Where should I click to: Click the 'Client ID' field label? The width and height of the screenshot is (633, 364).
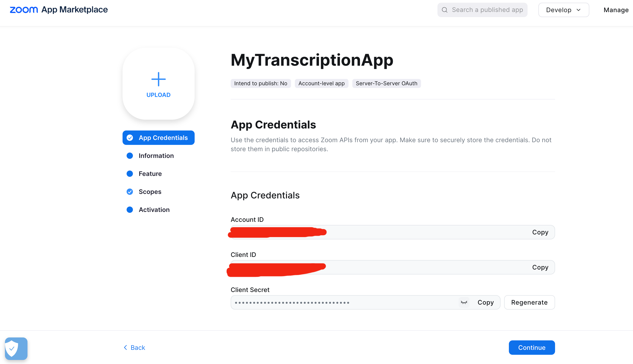(x=243, y=255)
